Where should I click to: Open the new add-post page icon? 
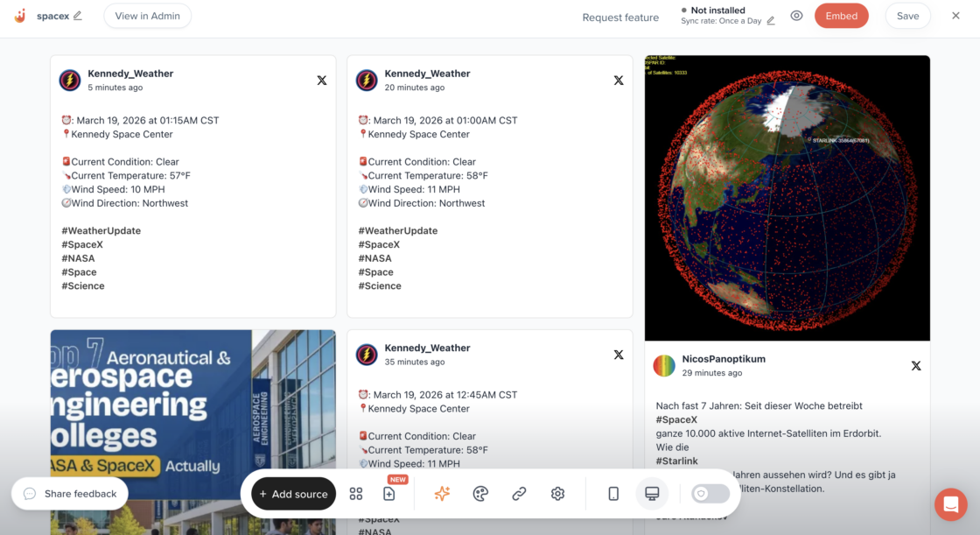click(389, 494)
